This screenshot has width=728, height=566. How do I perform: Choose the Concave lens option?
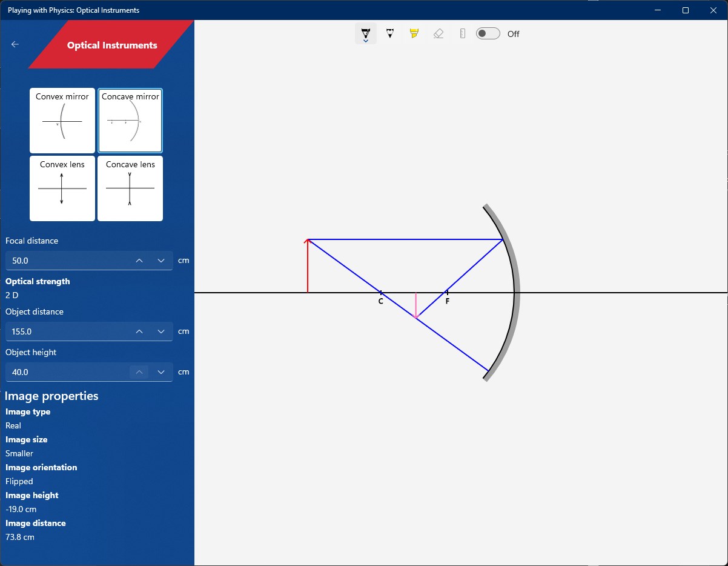[x=130, y=188]
